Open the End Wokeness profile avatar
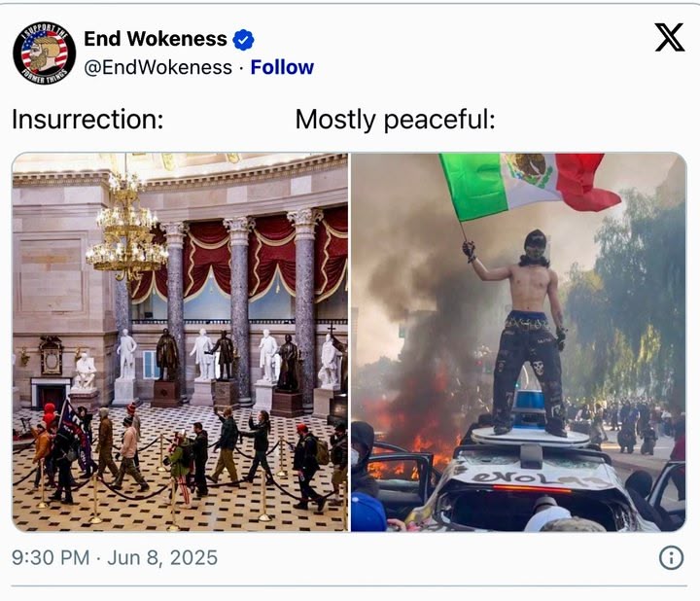The height and width of the screenshot is (601, 700). click(44, 53)
